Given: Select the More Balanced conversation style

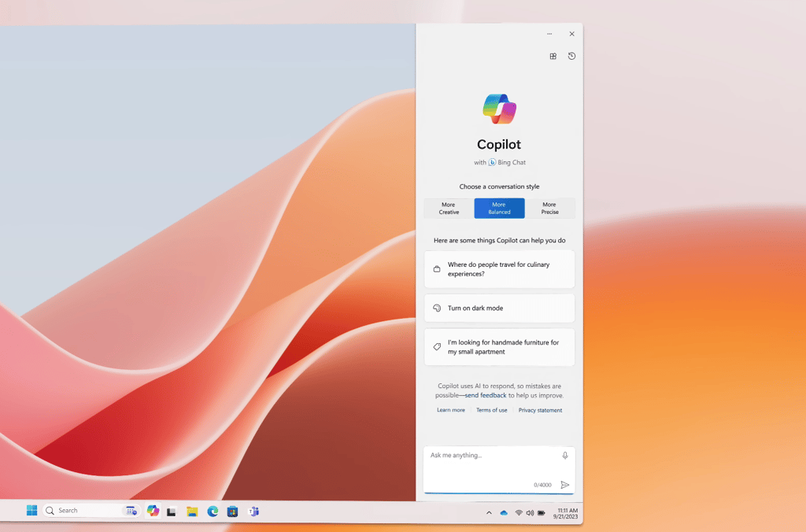Looking at the screenshot, I should 499,209.
